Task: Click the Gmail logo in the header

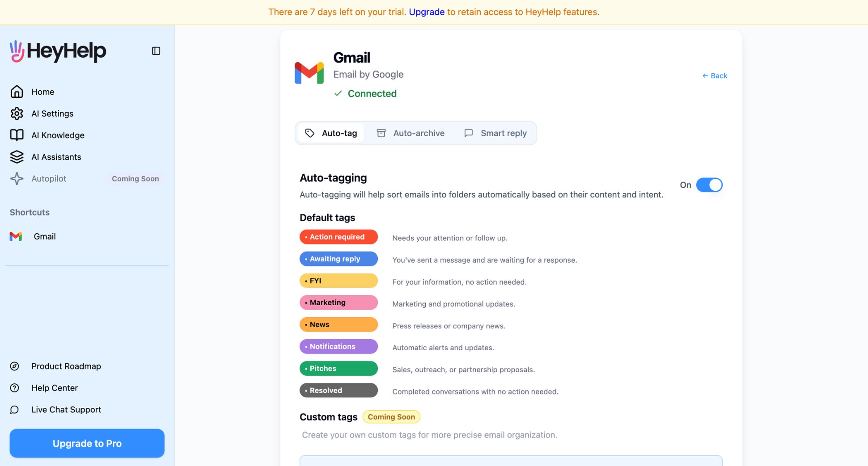Action: click(309, 72)
